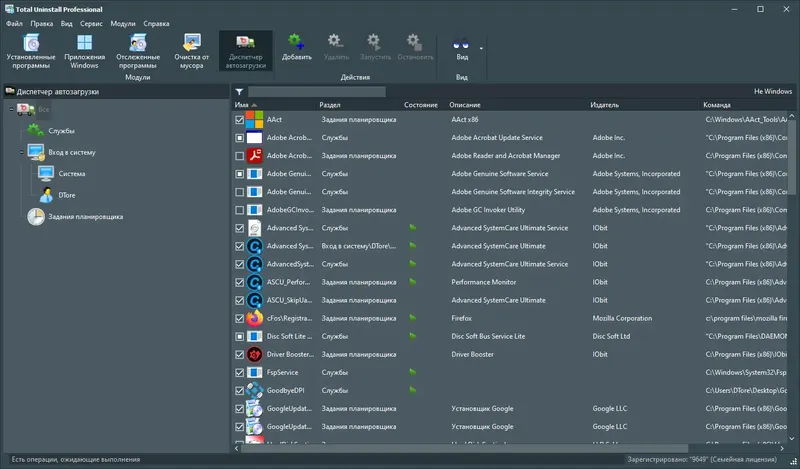Click the bottom-right resize grip icon

pos(793,461)
